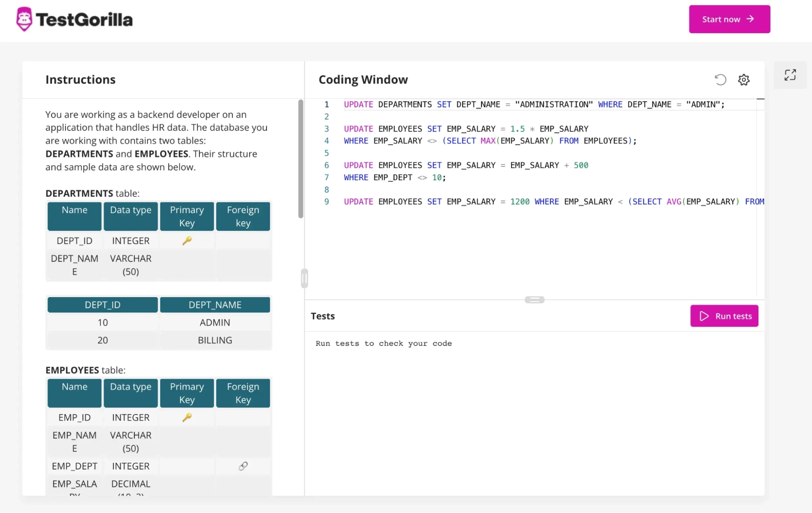Click the Start now button
Image resolution: width=812 pixels, height=513 pixels.
tap(729, 19)
